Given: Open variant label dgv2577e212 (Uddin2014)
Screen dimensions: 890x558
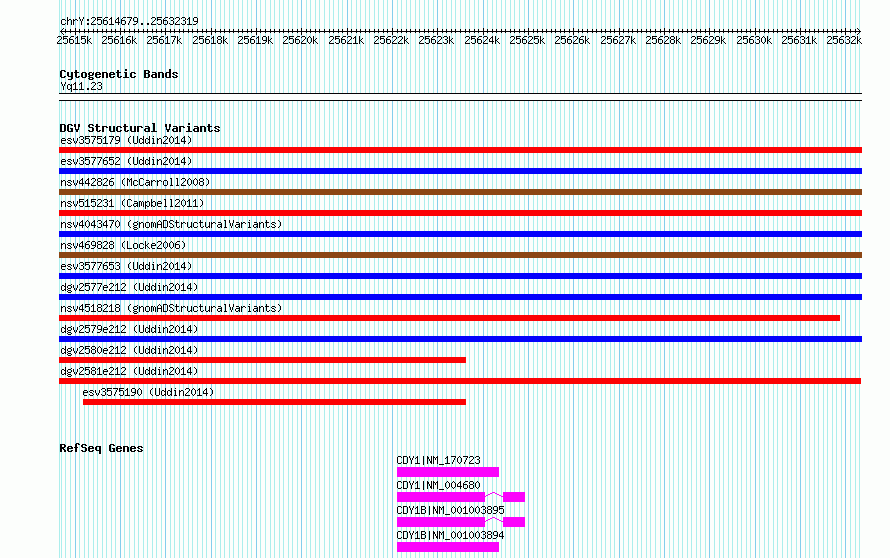Looking at the screenshot, I should click(129, 287).
